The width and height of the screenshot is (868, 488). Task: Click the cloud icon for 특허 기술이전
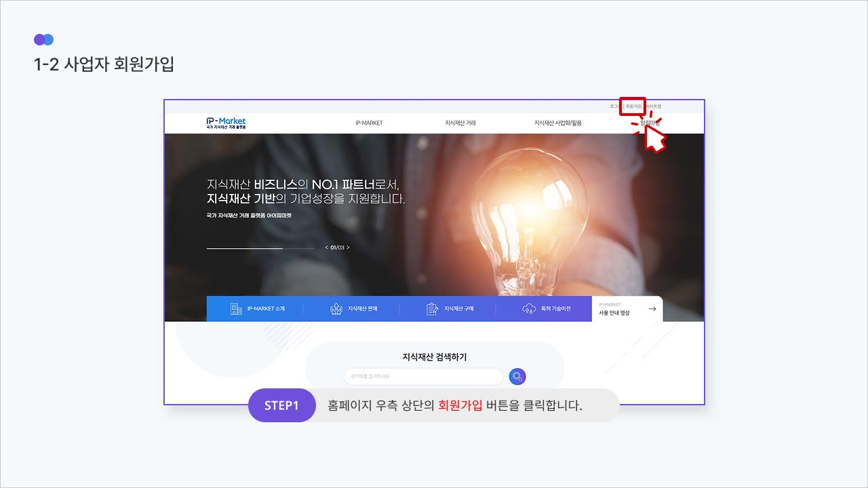(529, 308)
